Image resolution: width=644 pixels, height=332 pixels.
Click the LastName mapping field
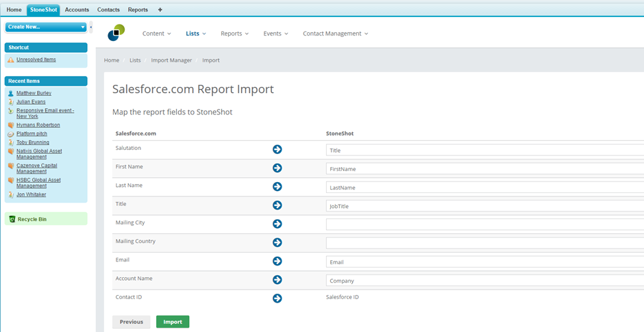(485, 188)
